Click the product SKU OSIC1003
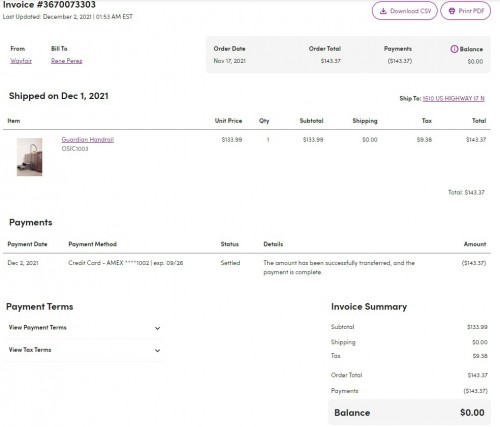Image resolution: width=500 pixels, height=427 pixels. pyautogui.click(x=75, y=149)
